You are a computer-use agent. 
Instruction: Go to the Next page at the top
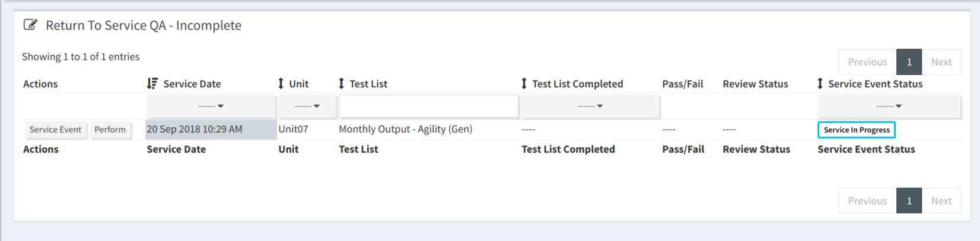click(941, 62)
